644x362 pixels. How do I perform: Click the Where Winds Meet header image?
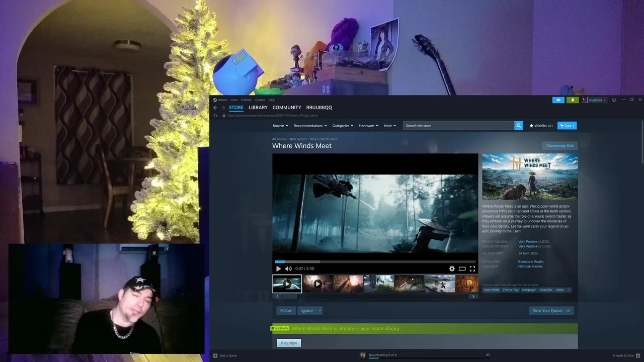point(530,176)
